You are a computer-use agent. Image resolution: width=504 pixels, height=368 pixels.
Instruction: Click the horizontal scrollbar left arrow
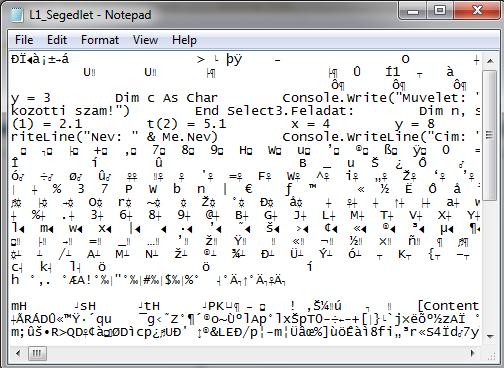tap(18, 353)
